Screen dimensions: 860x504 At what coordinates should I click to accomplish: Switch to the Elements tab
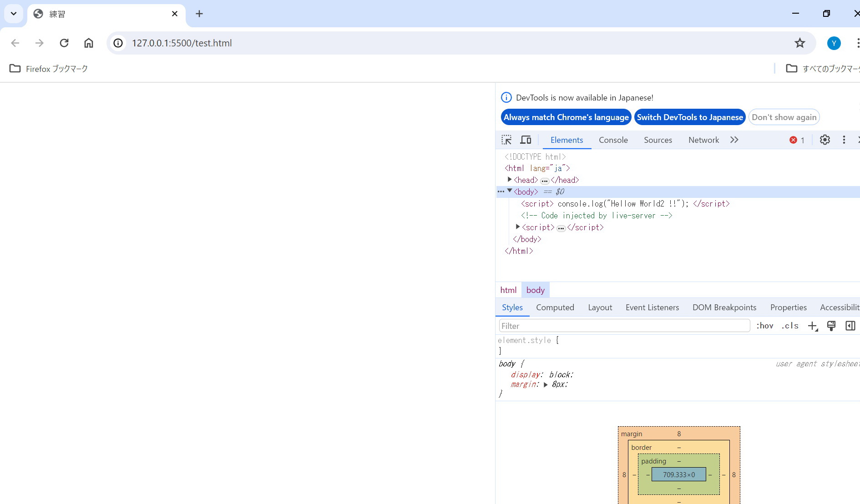pyautogui.click(x=567, y=140)
